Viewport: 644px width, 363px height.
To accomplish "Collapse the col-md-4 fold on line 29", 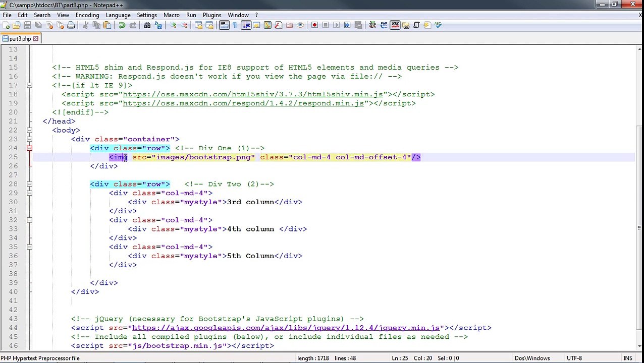I will click(29, 193).
